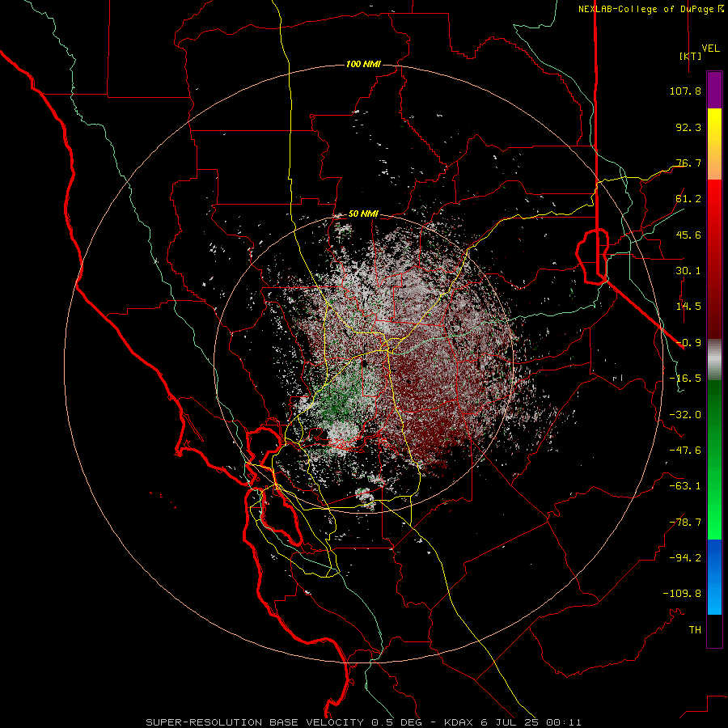Click the -47.6 velocity scale value
The image size is (728, 728).
[685, 451]
